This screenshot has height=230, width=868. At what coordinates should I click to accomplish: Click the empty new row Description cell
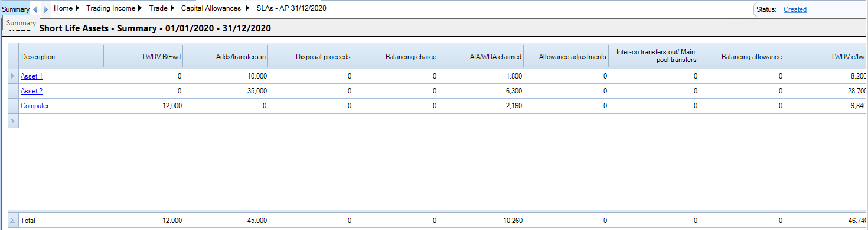pos(61,121)
